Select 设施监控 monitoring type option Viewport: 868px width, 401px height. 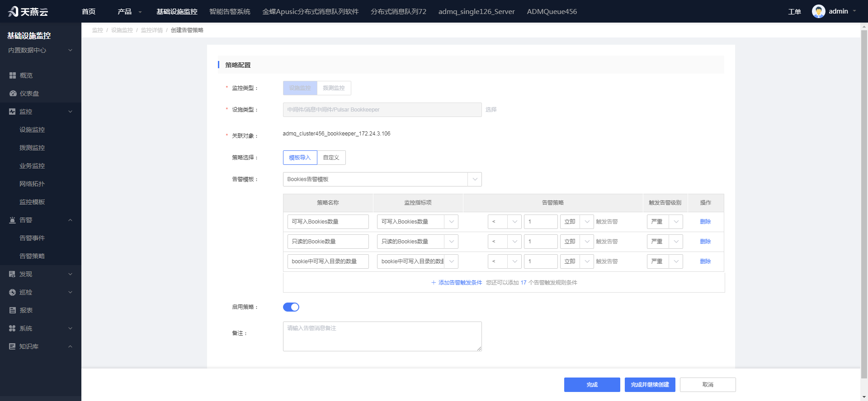click(x=300, y=88)
